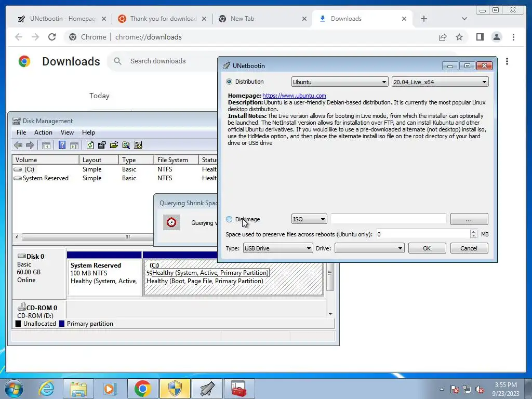Go back in Chrome
This screenshot has width=532, height=399.
(x=19, y=37)
